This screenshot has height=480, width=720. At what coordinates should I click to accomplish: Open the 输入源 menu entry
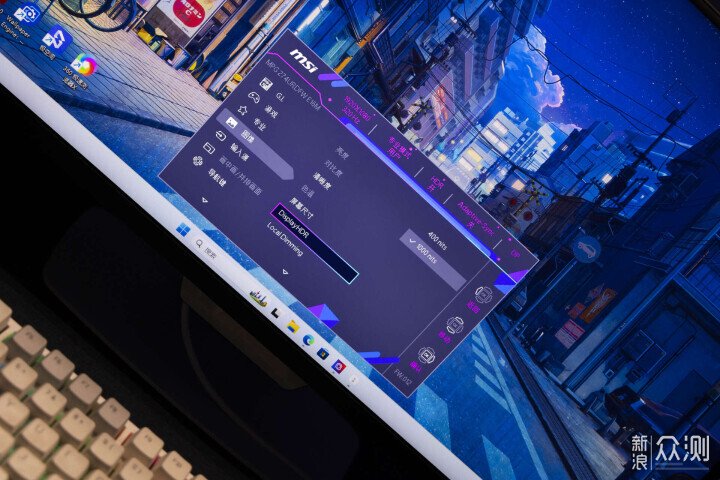click(x=239, y=151)
